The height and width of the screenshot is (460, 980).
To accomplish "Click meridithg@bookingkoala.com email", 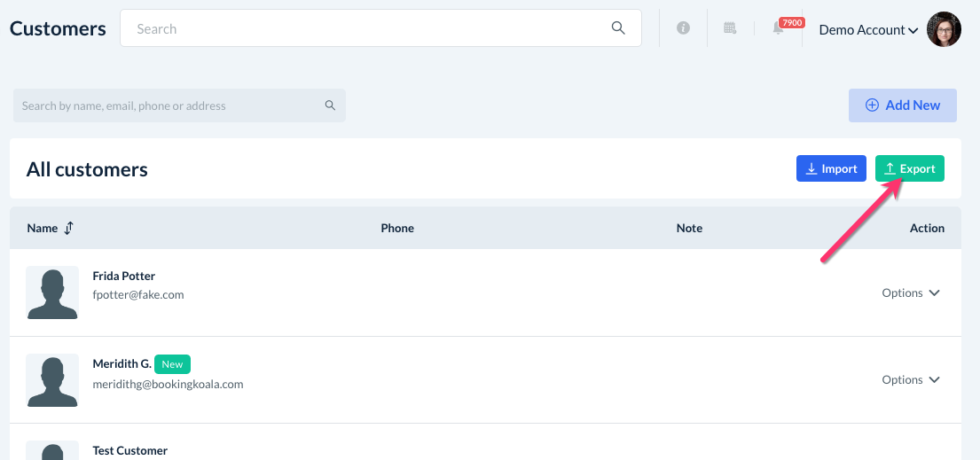I will [x=169, y=384].
